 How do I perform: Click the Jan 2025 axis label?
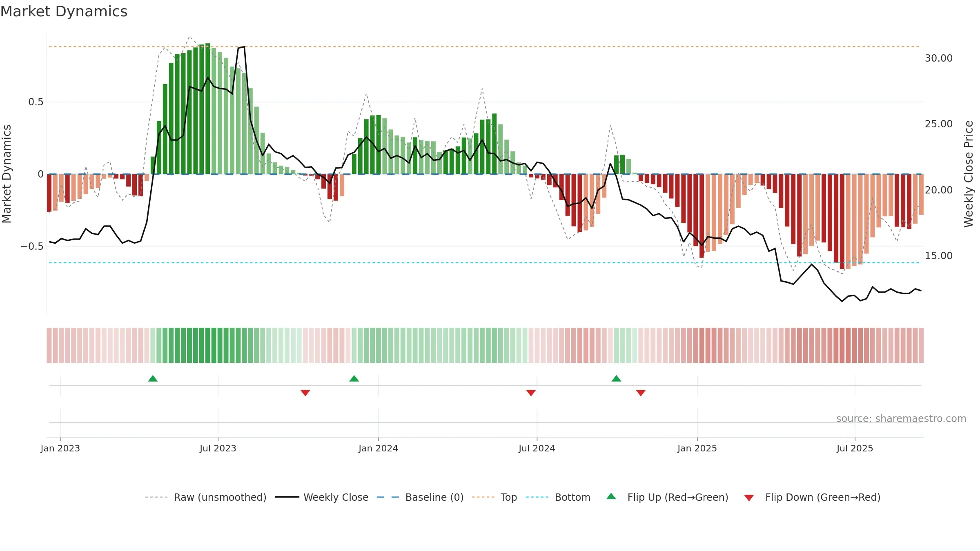[697, 448]
